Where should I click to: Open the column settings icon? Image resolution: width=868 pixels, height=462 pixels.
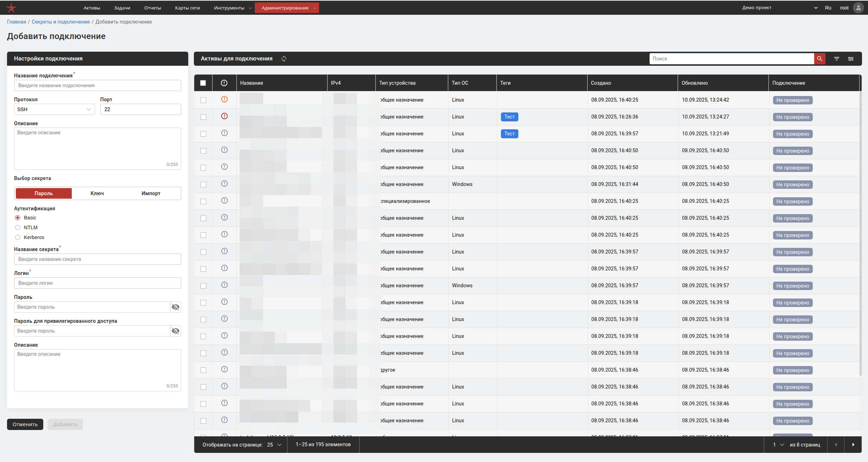[x=851, y=59]
